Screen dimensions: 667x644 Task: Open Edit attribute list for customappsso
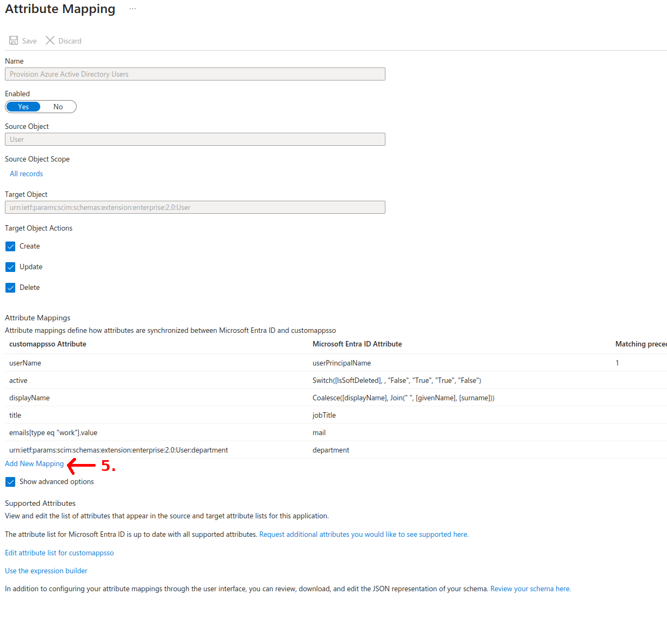[59, 553]
